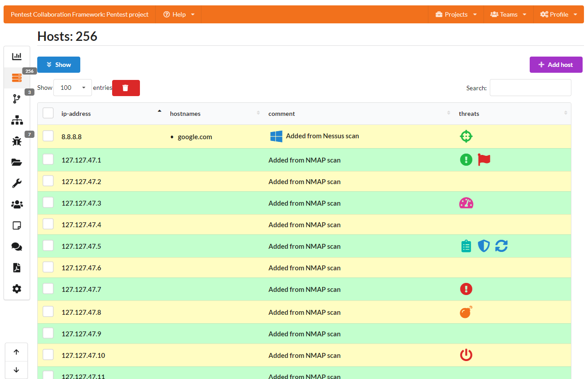Viewport: 588px width, 379px height.
Task: Open the files folder sidebar icon
Action: click(17, 162)
